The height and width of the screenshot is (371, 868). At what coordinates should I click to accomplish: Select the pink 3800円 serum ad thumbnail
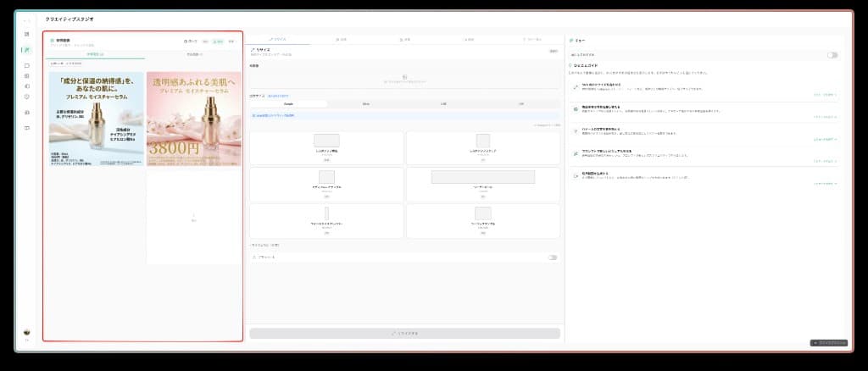194,119
